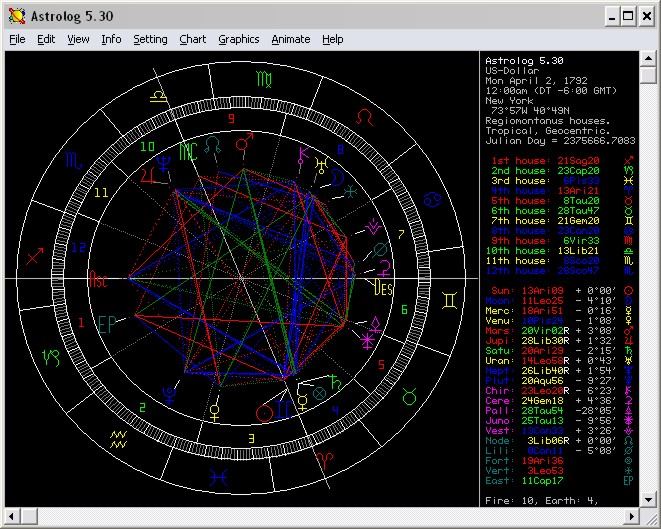The image size is (661, 529).
Task: Open the Setting menu
Action: (150, 39)
